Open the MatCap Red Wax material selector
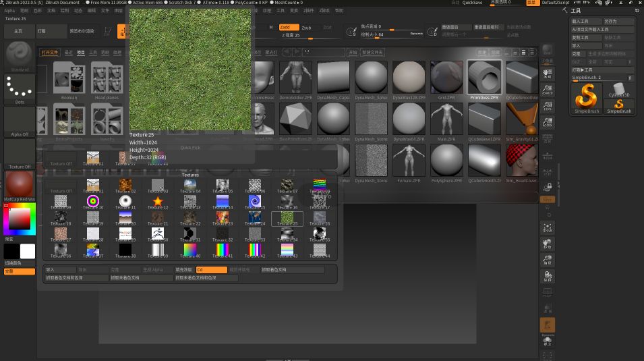Image resolution: width=644 pixels, height=361 pixels. [20, 186]
